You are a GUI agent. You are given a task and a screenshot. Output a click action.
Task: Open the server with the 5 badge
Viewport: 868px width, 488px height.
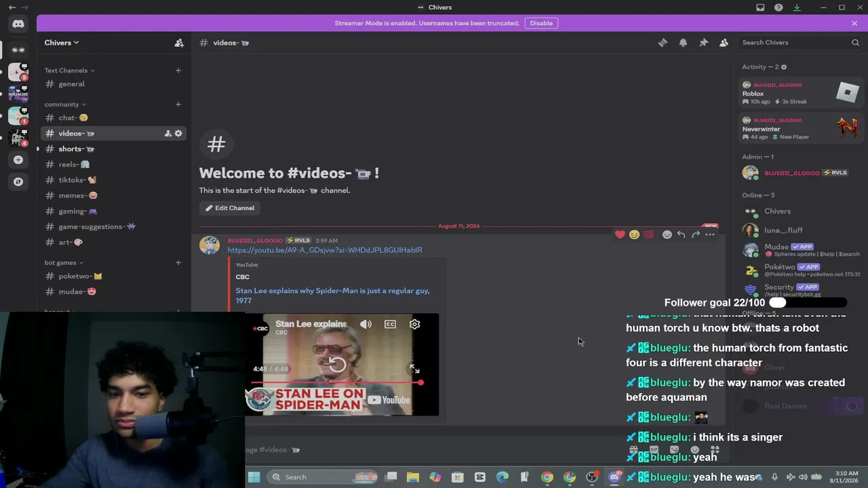click(18, 72)
